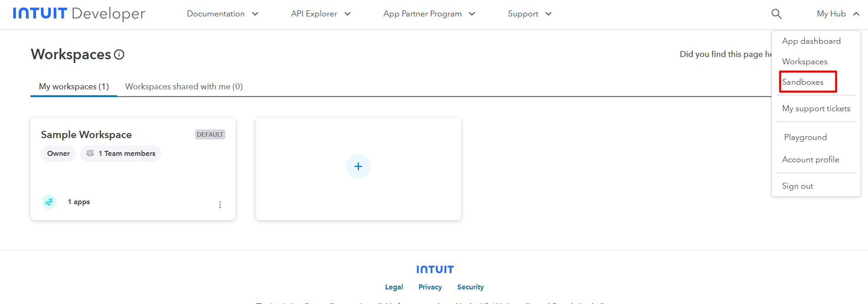Image resolution: width=868 pixels, height=304 pixels.
Task: Select App dashboard from My Hub menu
Action: click(x=812, y=41)
